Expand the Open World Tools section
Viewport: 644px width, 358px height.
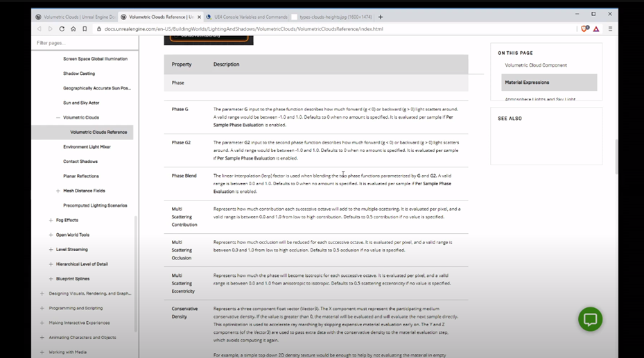[x=51, y=235]
